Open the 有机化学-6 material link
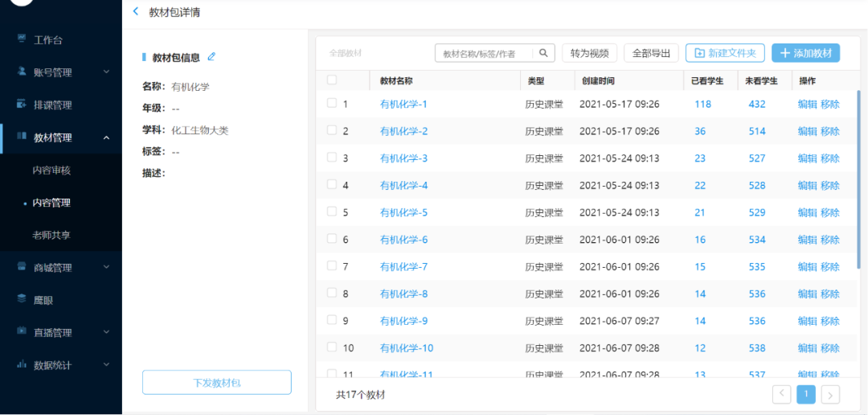The width and height of the screenshot is (868, 415). tap(403, 240)
